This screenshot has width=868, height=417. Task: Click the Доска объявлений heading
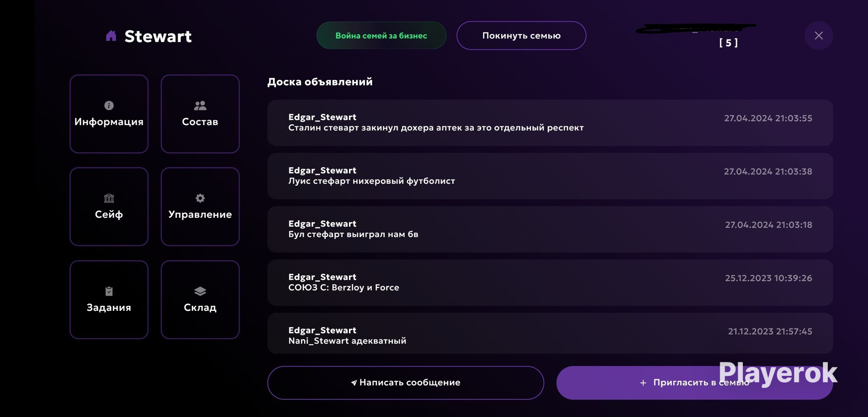(x=320, y=82)
